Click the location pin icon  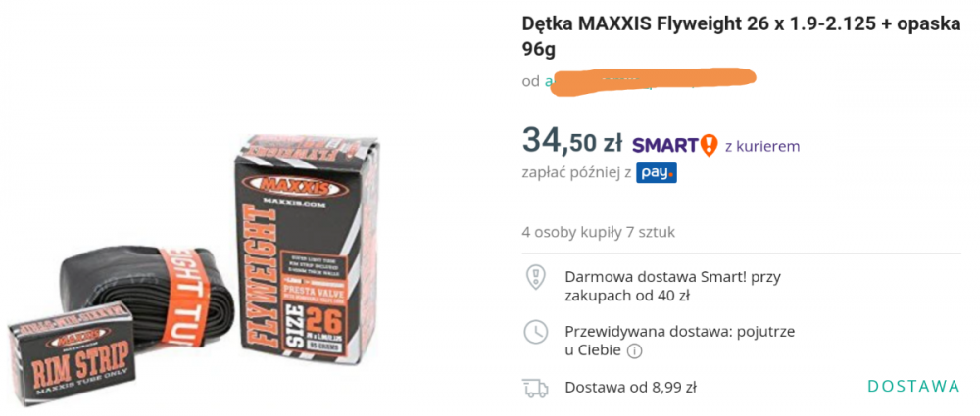coord(536,276)
